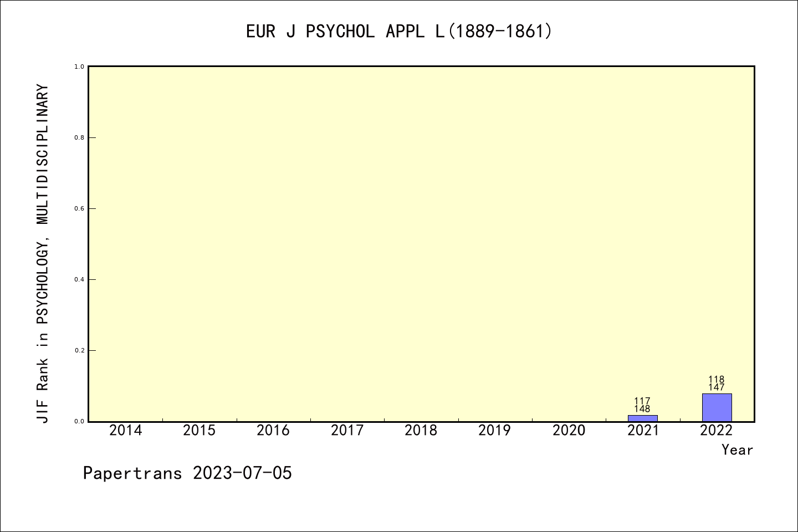Select the 2022 bar
The image size is (798, 532).
(x=717, y=407)
